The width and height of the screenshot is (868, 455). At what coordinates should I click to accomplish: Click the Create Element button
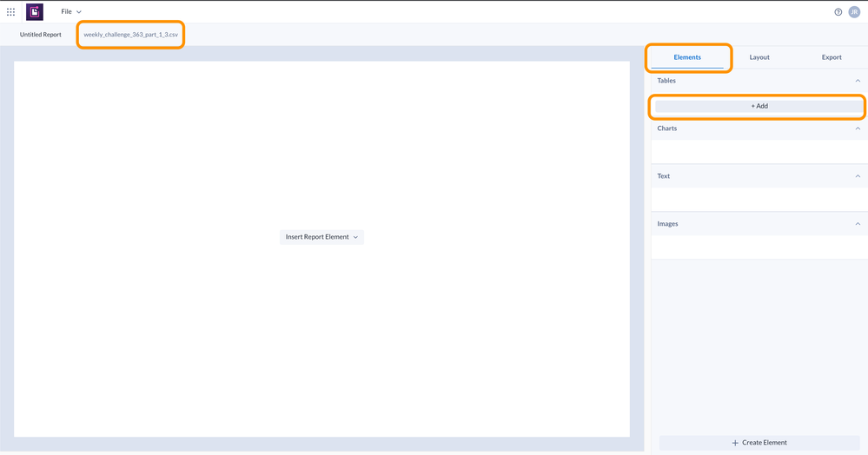coord(759,443)
